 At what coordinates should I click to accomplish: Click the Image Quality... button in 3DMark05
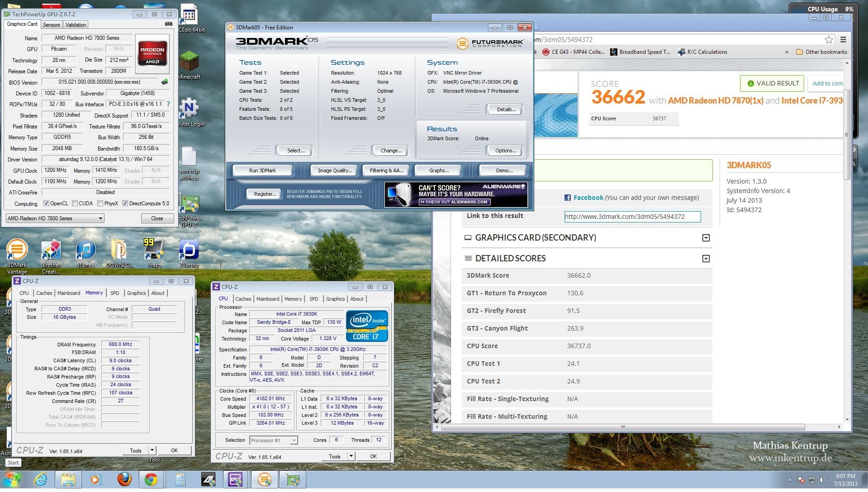point(335,170)
